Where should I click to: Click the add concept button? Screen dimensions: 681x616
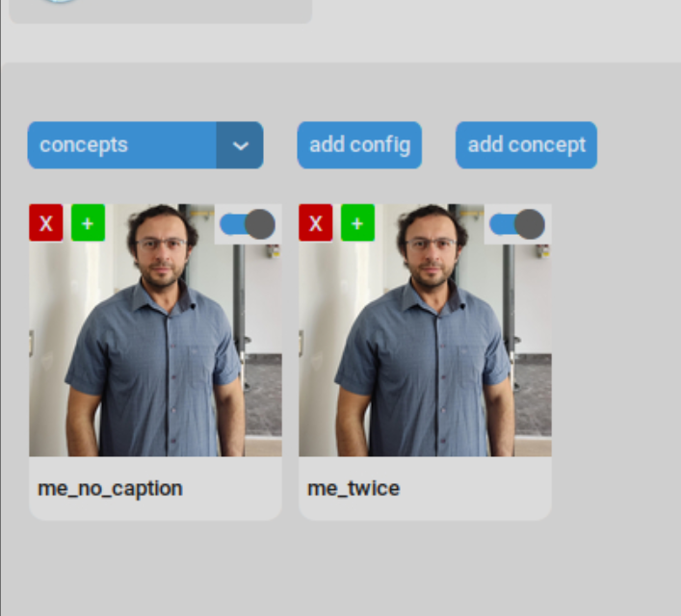click(x=526, y=145)
